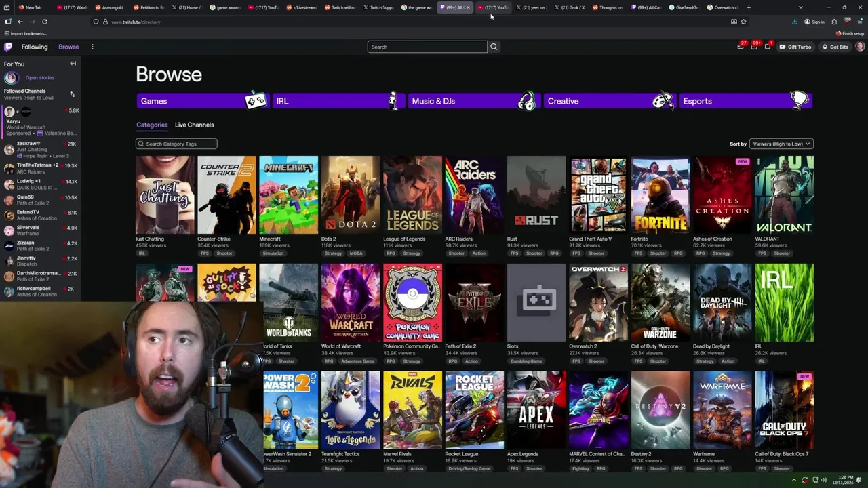
Task: Open the Dota 2 category thumbnail
Action: [351, 195]
